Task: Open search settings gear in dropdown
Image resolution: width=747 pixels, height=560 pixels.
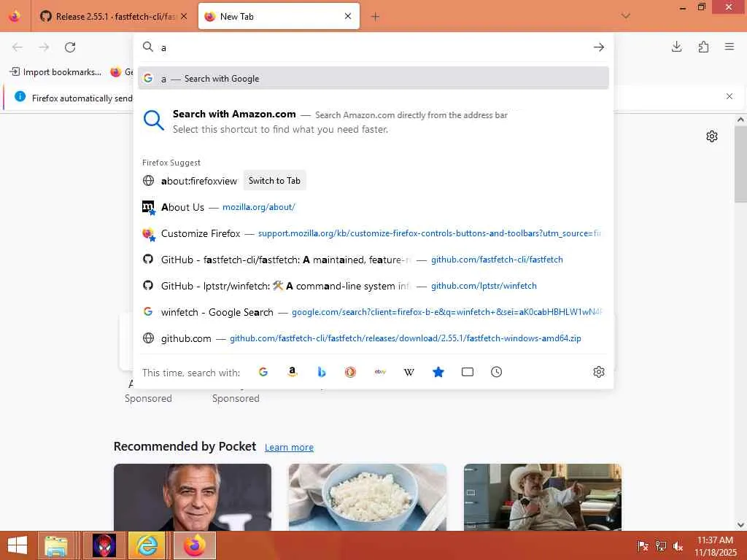Action: coord(599,372)
